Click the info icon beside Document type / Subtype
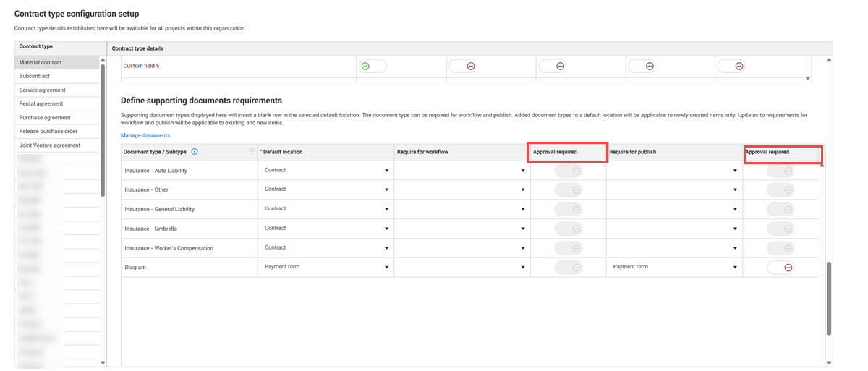868x371 pixels. click(195, 152)
